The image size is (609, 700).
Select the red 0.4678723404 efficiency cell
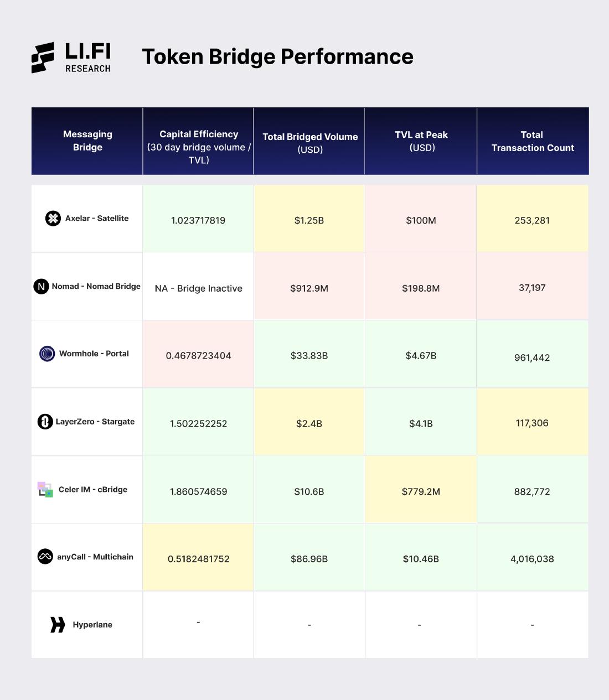pos(198,355)
